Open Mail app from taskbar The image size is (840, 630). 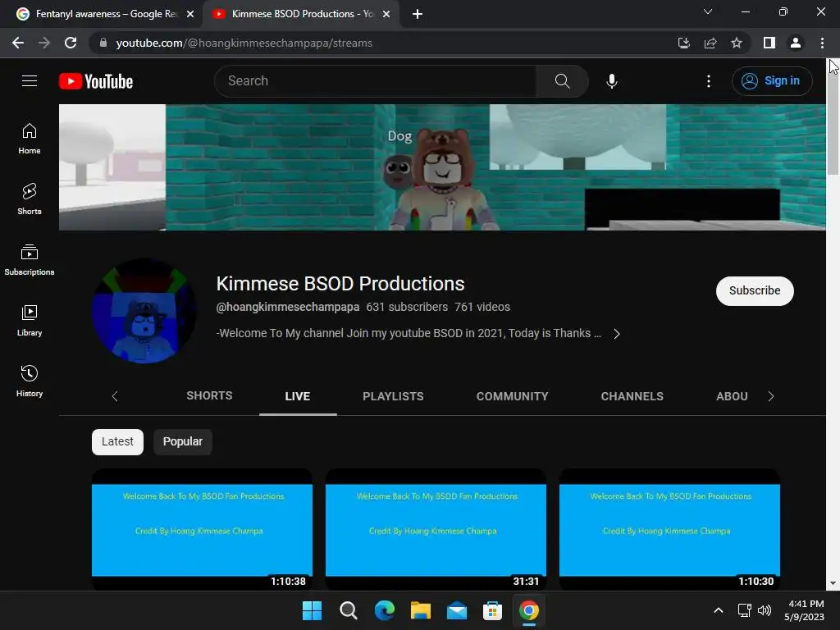click(x=456, y=610)
